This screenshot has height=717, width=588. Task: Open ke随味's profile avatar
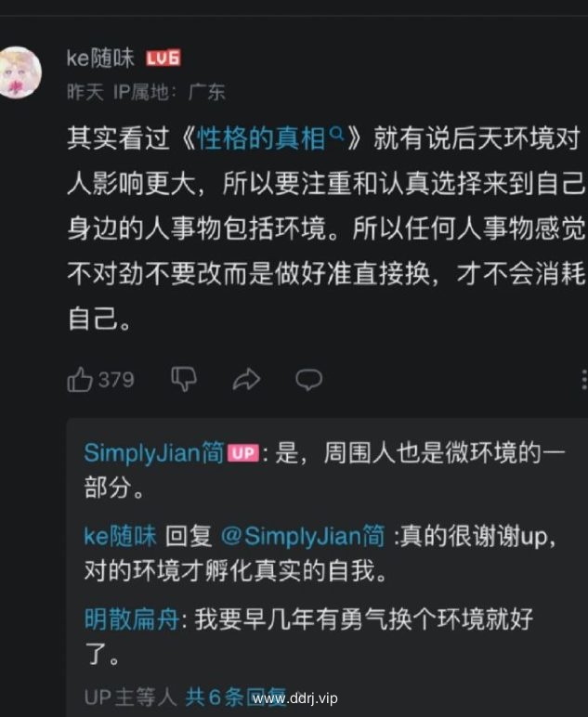point(20,72)
